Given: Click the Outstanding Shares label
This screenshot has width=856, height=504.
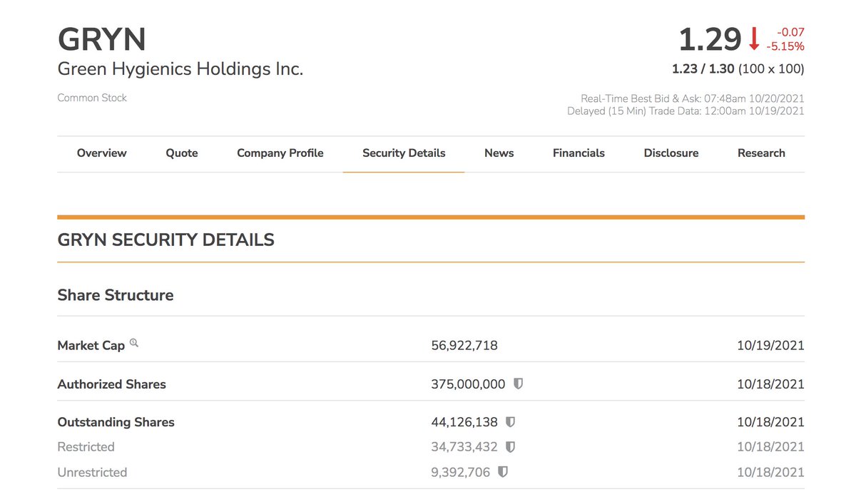Looking at the screenshot, I should coord(116,423).
